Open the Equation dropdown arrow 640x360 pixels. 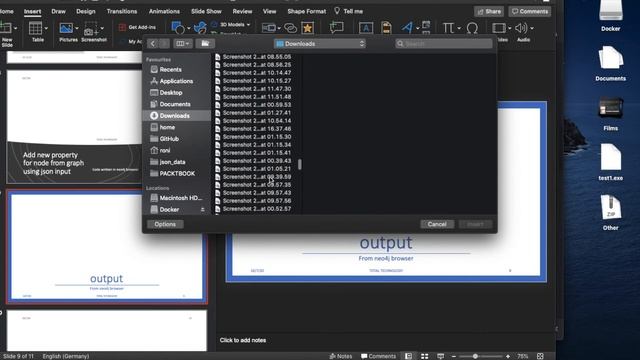click(459, 28)
